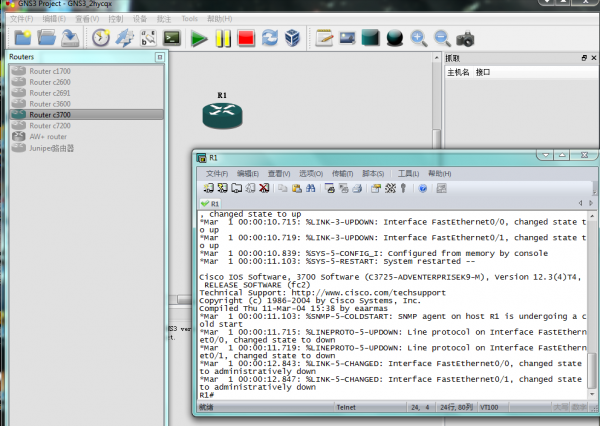This screenshot has width=600, height=426.
Task: Click Connect in Tab icon in terminal toolbar
Action: pos(236,188)
